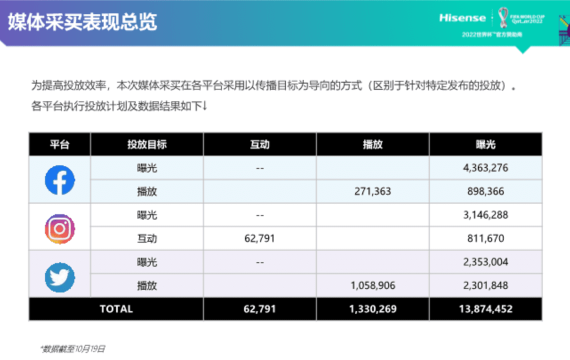Click the Hisense logo in header
The height and width of the screenshot is (360, 570).
pos(462,18)
